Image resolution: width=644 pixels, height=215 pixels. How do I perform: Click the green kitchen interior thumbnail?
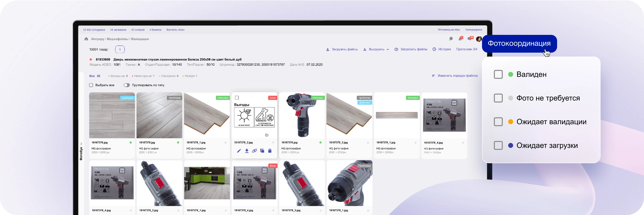coord(207,183)
